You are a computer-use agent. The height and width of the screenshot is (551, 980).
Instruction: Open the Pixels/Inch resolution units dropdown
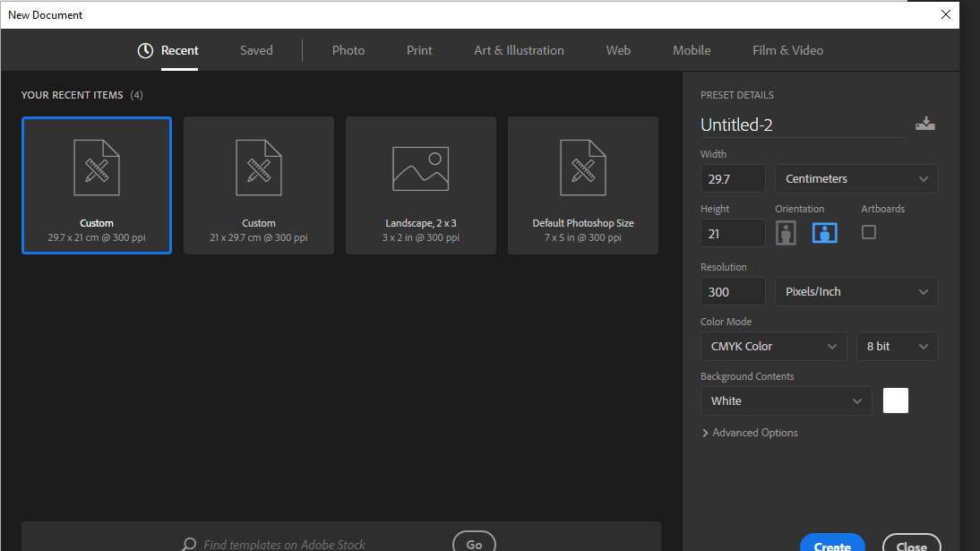(856, 291)
